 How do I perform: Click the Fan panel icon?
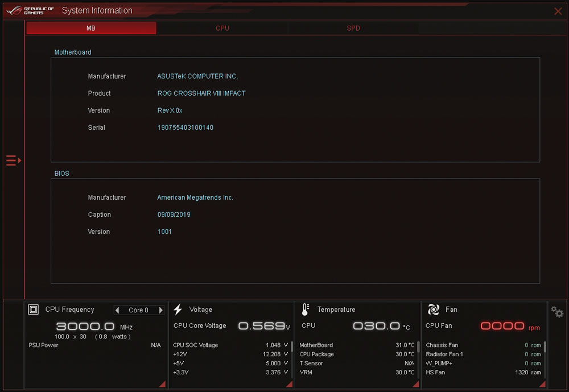coord(433,310)
